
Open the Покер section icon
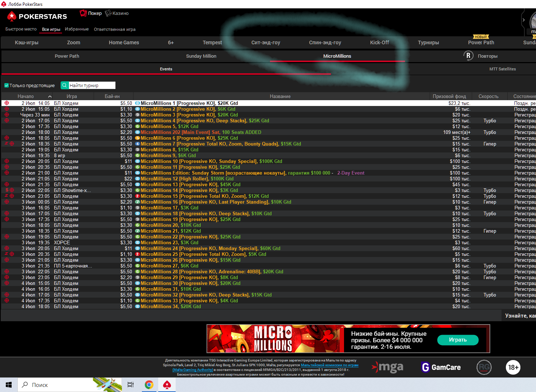tap(83, 13)
